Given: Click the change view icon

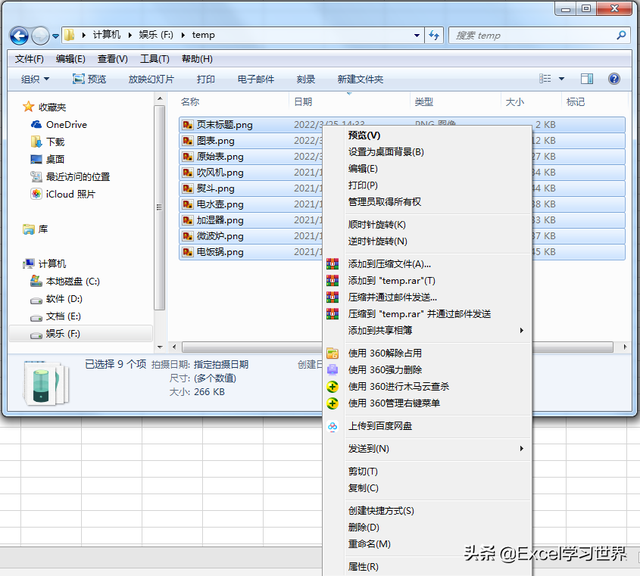Looking at the screenshot, I should pos(545,78).
